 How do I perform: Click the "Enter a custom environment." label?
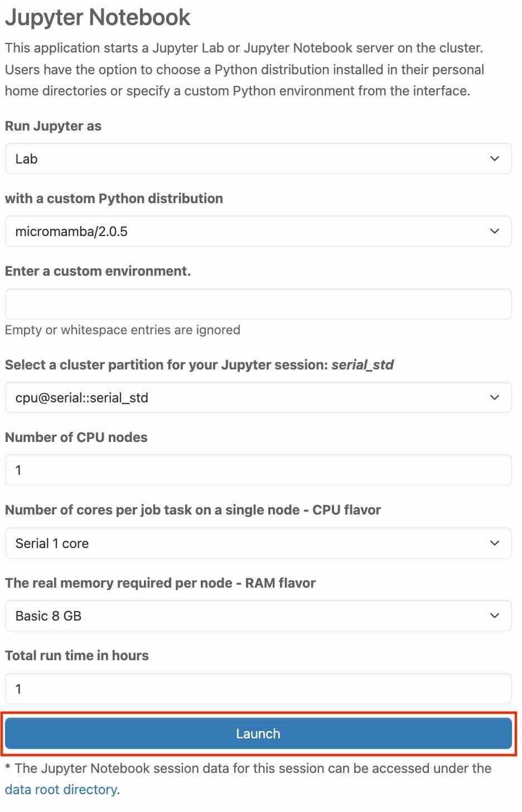(98, 271)
